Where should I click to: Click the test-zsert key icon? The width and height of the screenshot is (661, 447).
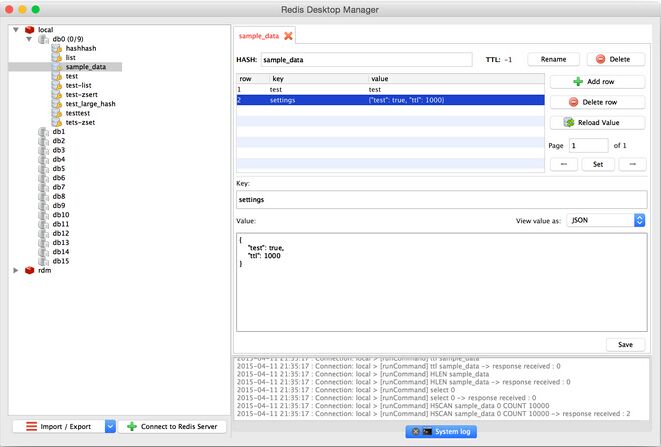tap(56, 95)
